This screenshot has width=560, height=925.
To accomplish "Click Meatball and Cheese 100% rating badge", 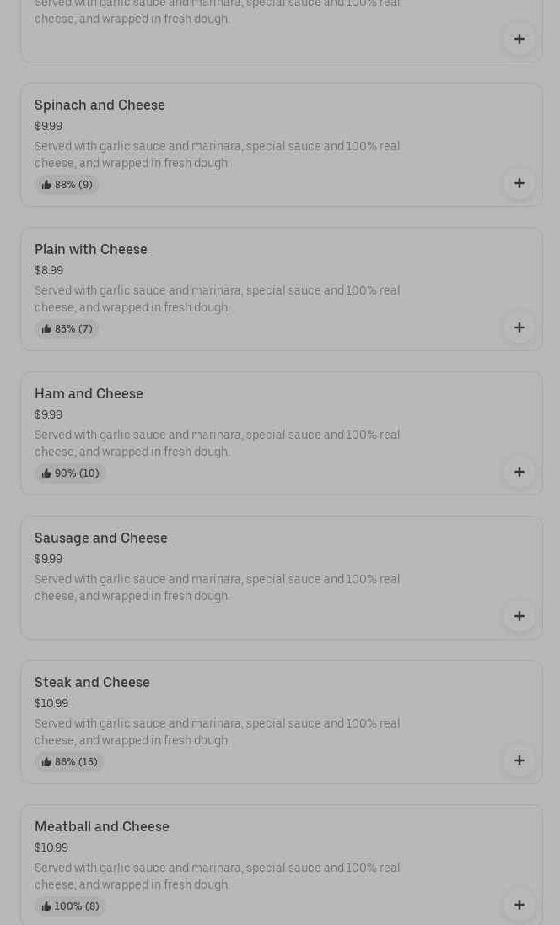I will pos(71,906).
